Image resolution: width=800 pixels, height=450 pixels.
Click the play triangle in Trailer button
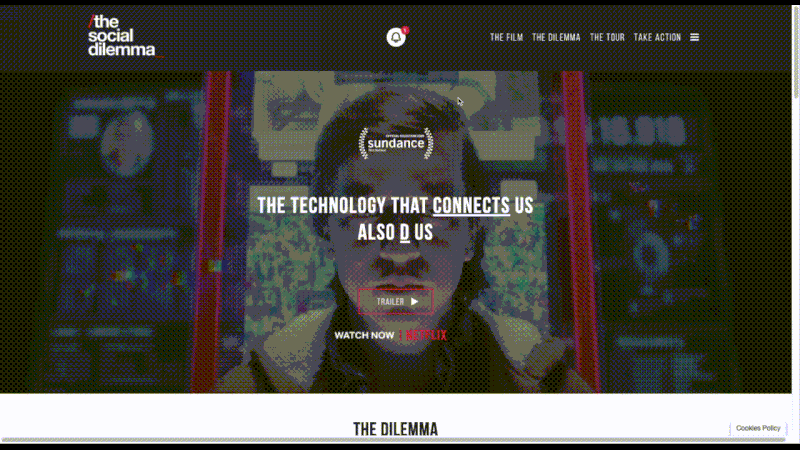pos(414,302)
